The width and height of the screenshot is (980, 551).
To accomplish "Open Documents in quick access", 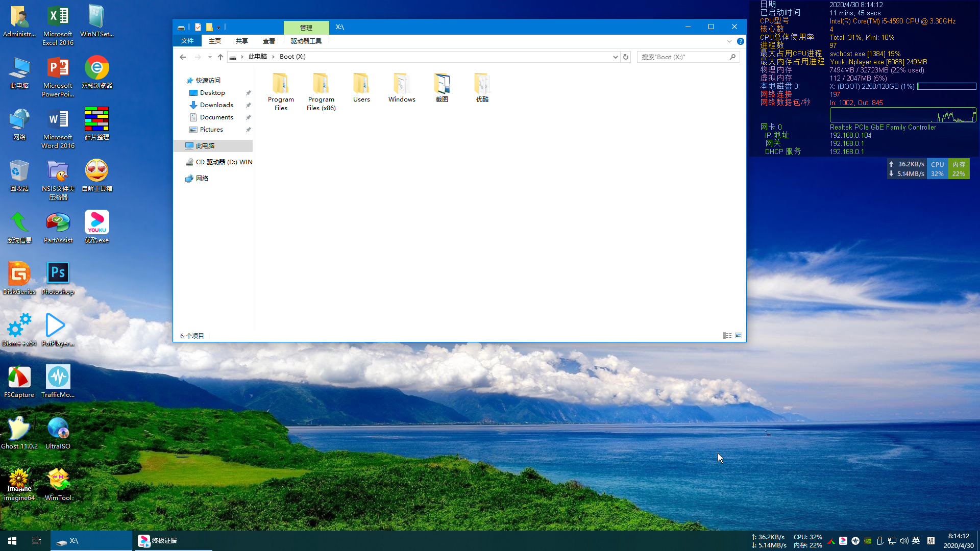I will click(216, 117).
